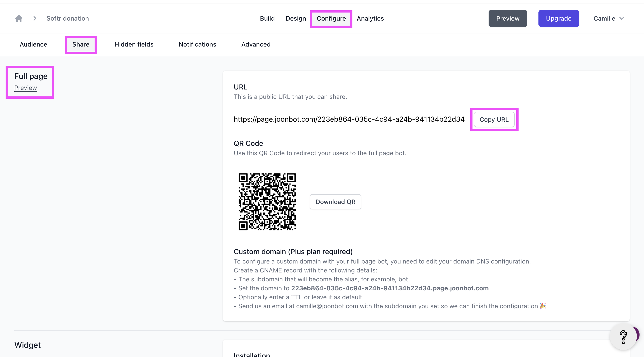
Task: Click the dark Preview button
Action: pyautogui.click(x=508, y=18)
